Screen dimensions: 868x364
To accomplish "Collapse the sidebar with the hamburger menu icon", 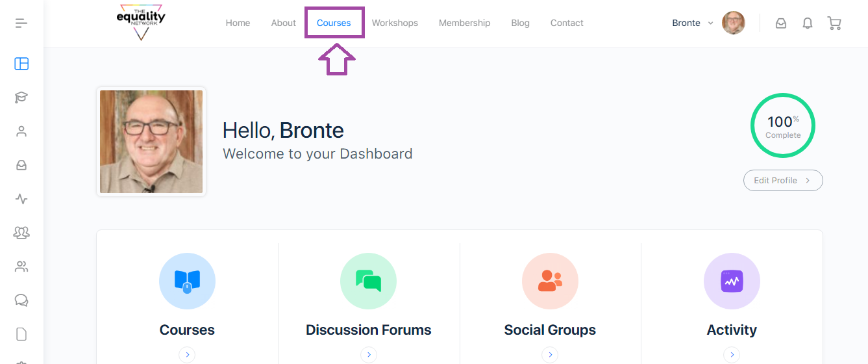I will pos(21,23).
